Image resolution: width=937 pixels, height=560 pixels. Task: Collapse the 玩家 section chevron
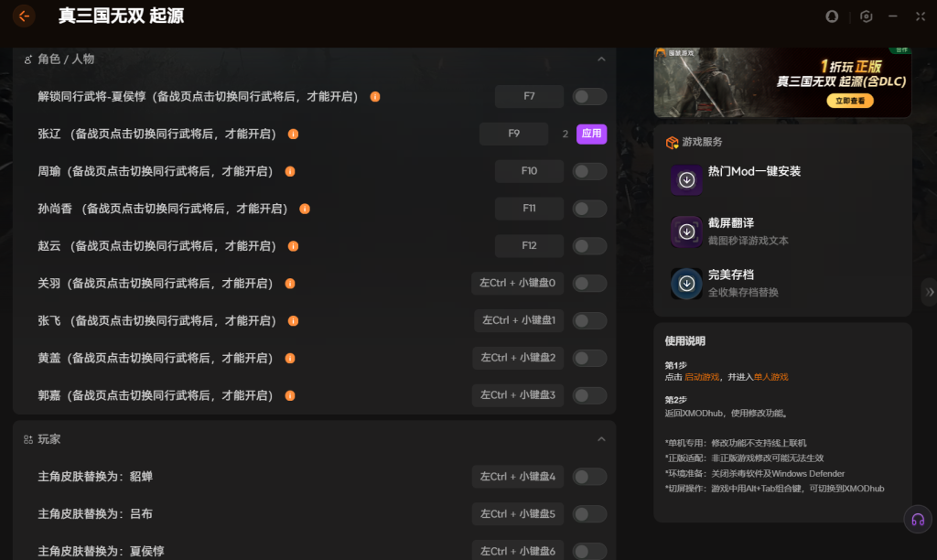(x=601, y=439)
